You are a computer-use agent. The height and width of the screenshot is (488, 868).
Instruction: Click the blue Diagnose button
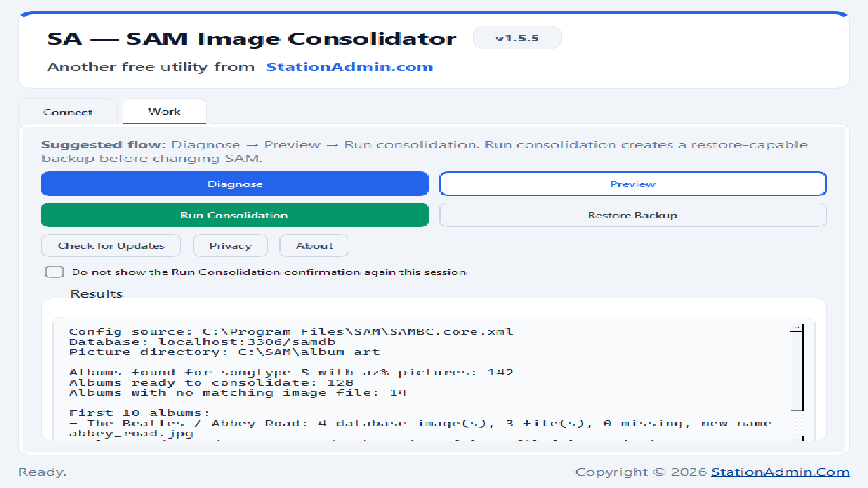pyautogui.click(x=235, y=184)
